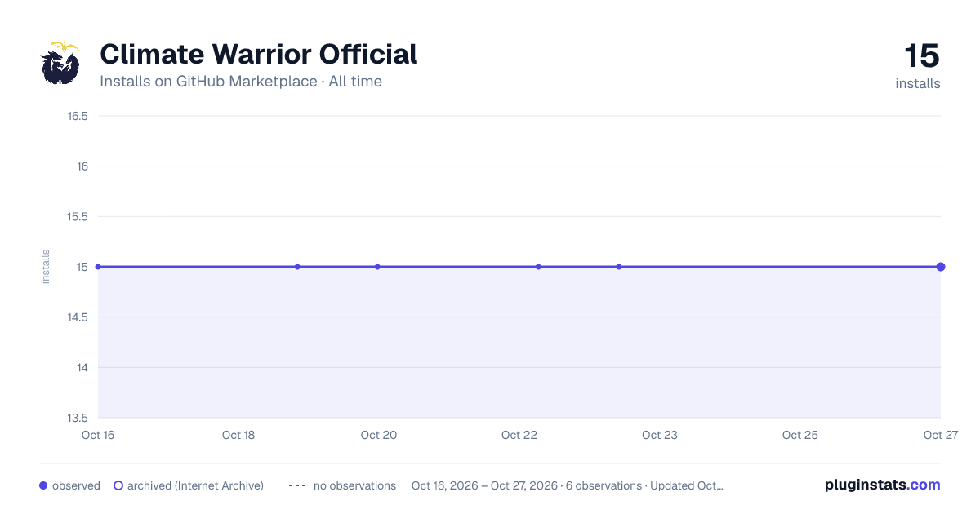Select the large final data point at Oct 27
This screenshot has width=980, height=514.
coord(941,267)
